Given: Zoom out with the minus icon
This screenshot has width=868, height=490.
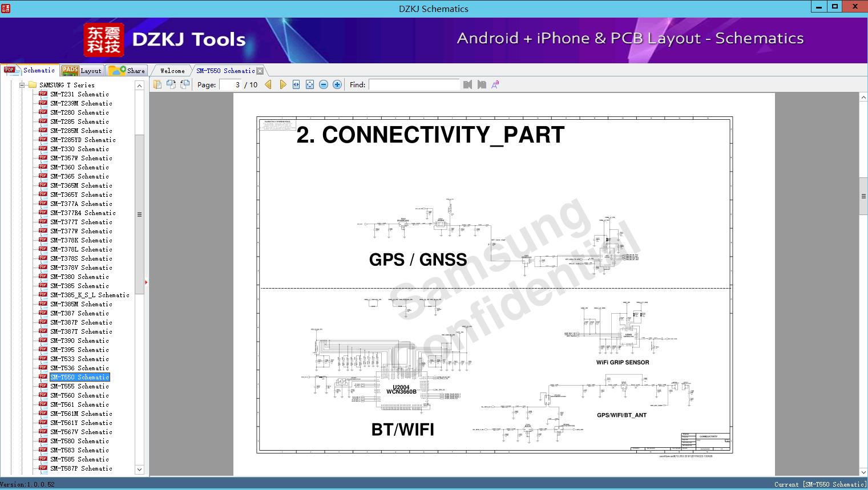Looking at the screenshot, I should tap(324, 84).
